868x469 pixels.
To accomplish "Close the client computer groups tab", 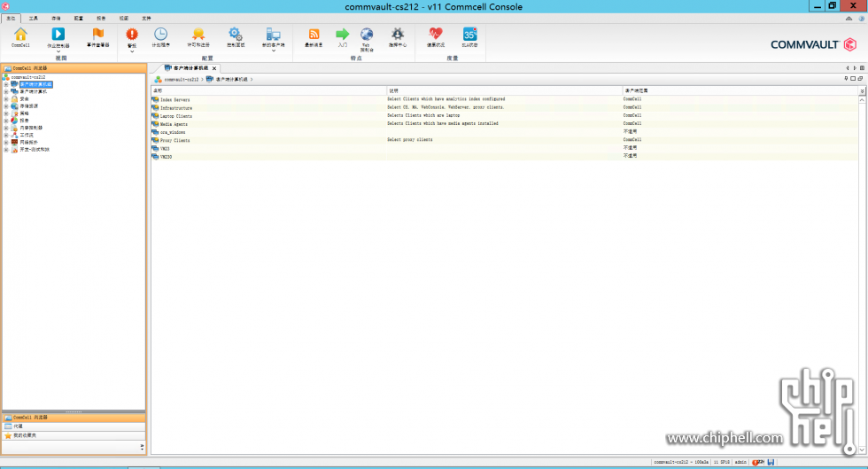I will [x=214, y=68].
